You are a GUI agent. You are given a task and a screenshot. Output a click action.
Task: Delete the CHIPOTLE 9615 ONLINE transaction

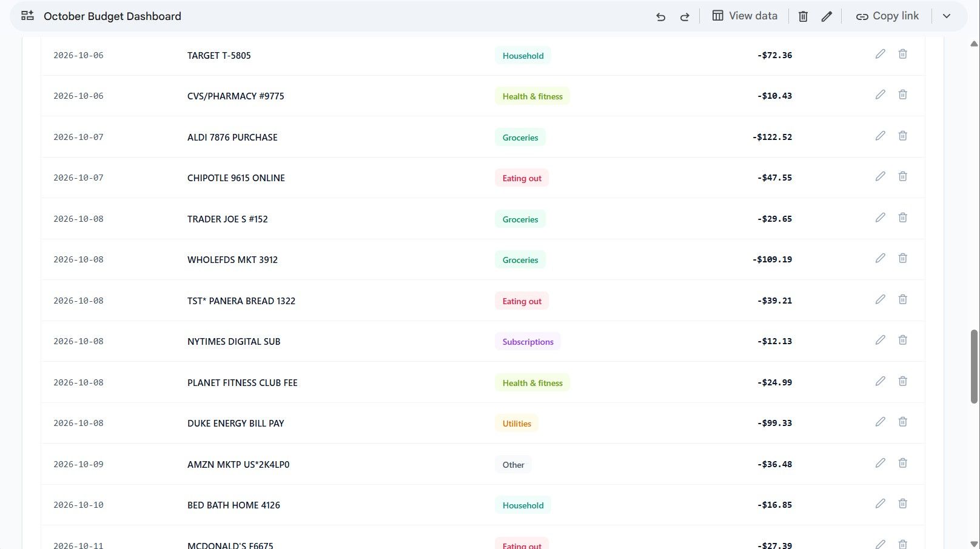pos(903,176)
